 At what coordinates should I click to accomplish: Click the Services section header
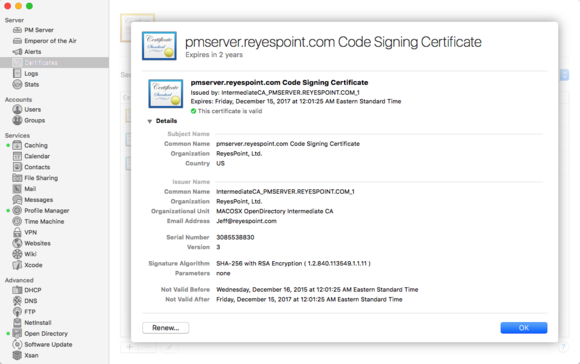click(17, 135)
